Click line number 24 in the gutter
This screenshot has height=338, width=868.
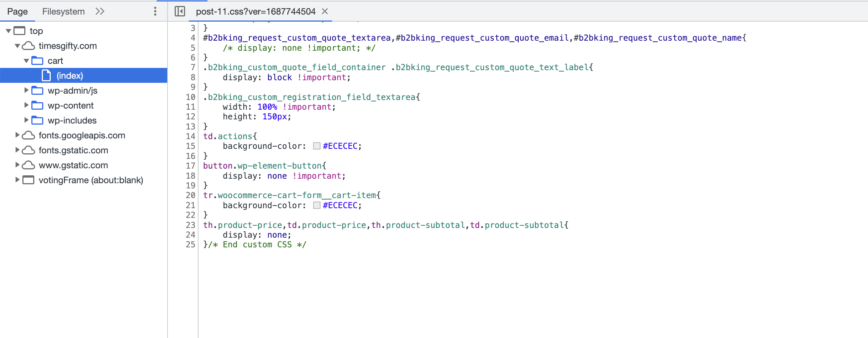pyautogui.click(x=190, y=235)
